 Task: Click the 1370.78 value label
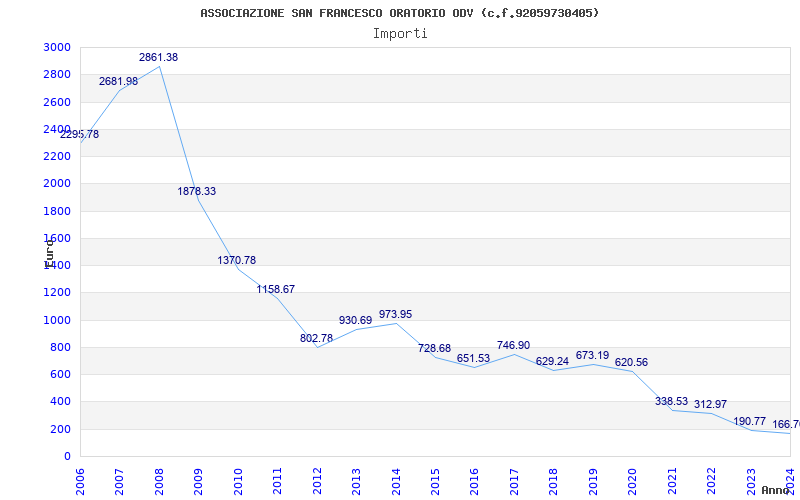tap(237, 261)
